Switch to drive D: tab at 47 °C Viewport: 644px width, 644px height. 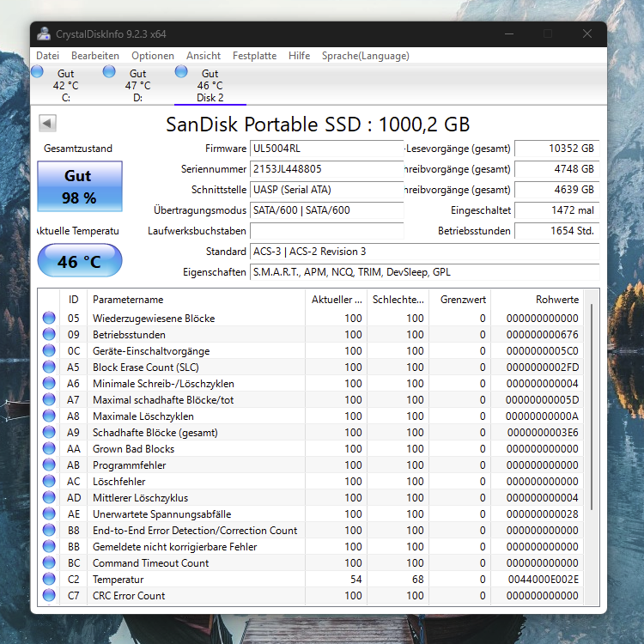[138, 85]
